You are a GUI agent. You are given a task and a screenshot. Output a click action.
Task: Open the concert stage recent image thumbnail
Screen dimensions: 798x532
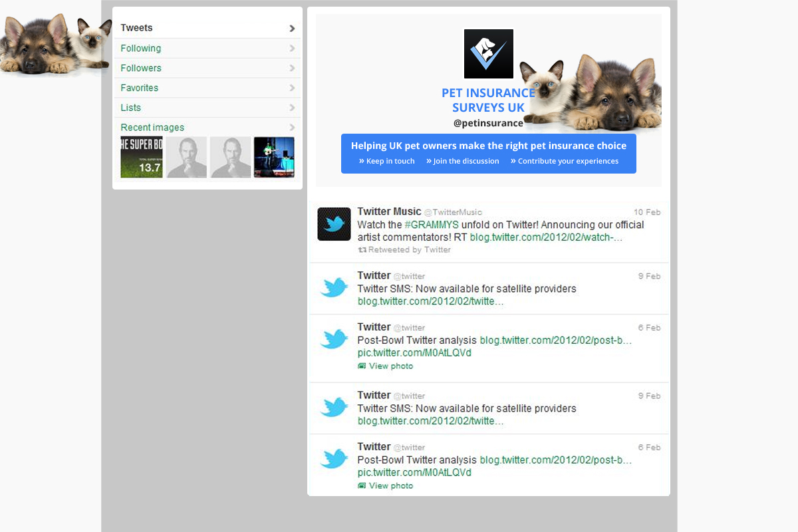pyautogui.click(x=274, y=158)
